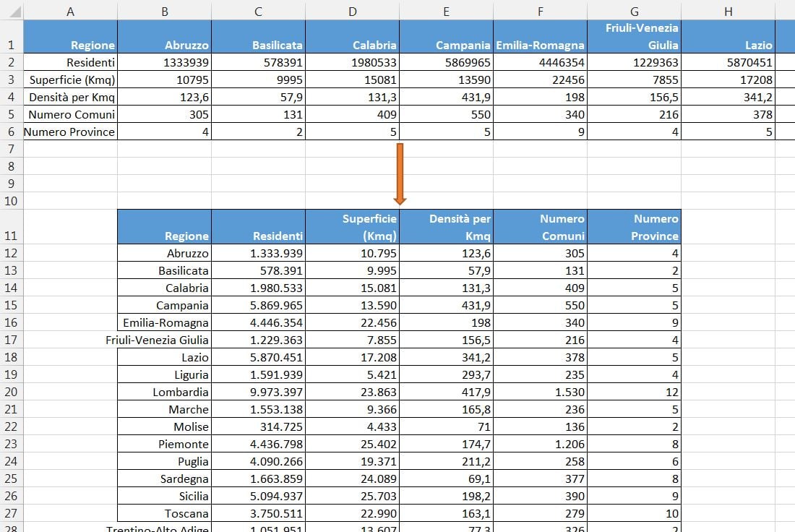
Task: Select row 1 header
Action: pyautogui.click(x=11, y=37)
